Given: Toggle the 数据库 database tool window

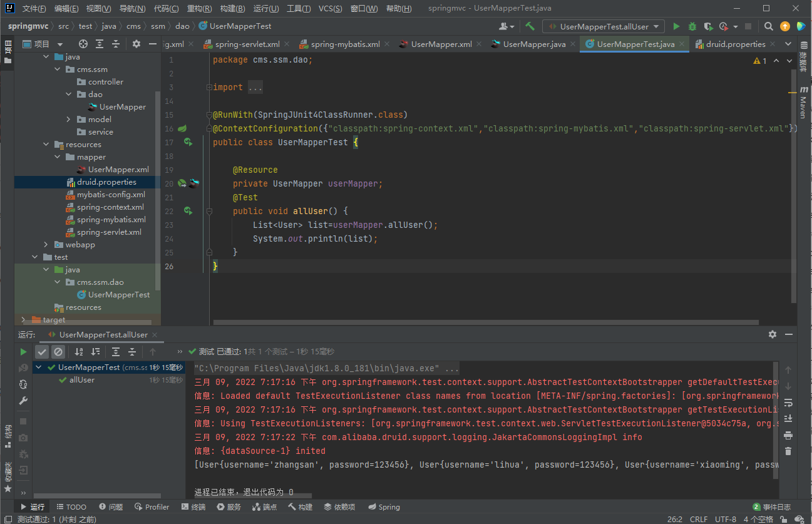Looking at the screenshot, I should (x=804, y=58).
